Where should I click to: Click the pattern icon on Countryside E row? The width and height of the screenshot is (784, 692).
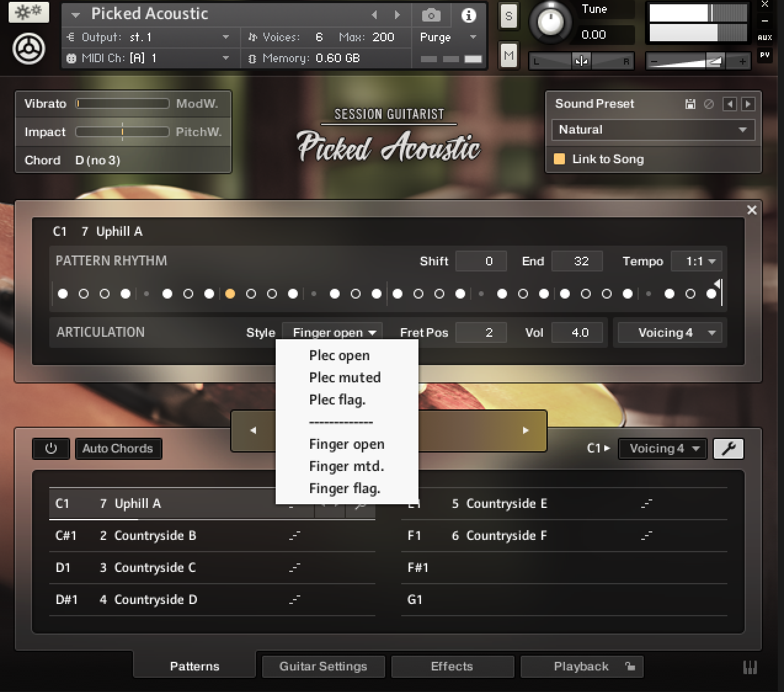646,504
